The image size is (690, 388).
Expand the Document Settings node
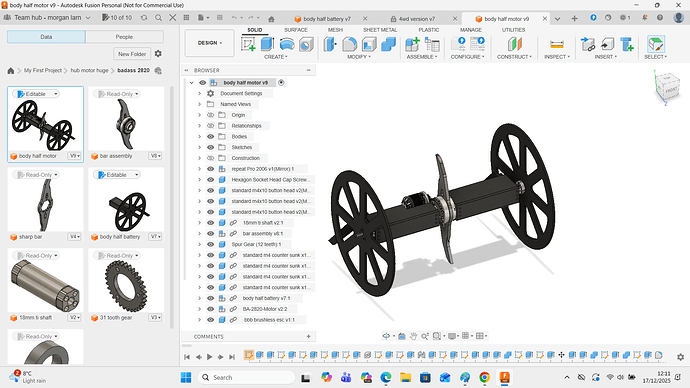click(199, 93)
